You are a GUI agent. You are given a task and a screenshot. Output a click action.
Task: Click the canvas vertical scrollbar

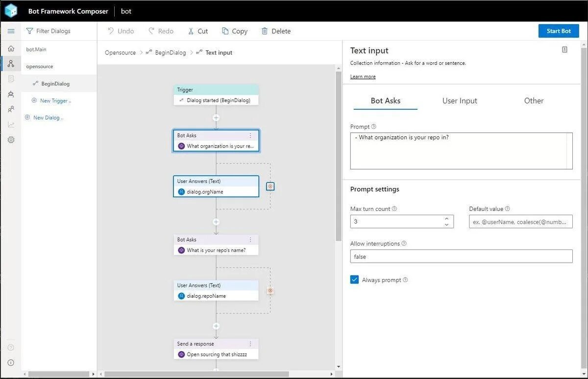338,157
